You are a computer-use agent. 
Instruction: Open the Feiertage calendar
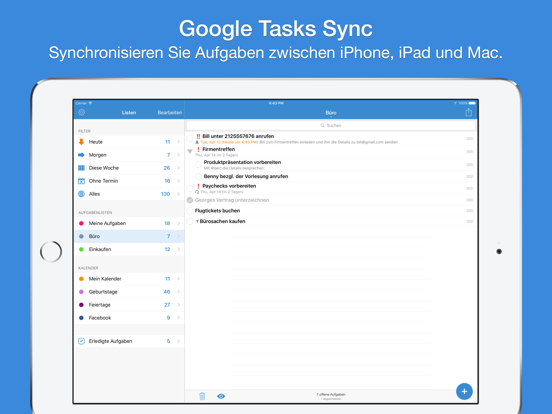point(129,305)
